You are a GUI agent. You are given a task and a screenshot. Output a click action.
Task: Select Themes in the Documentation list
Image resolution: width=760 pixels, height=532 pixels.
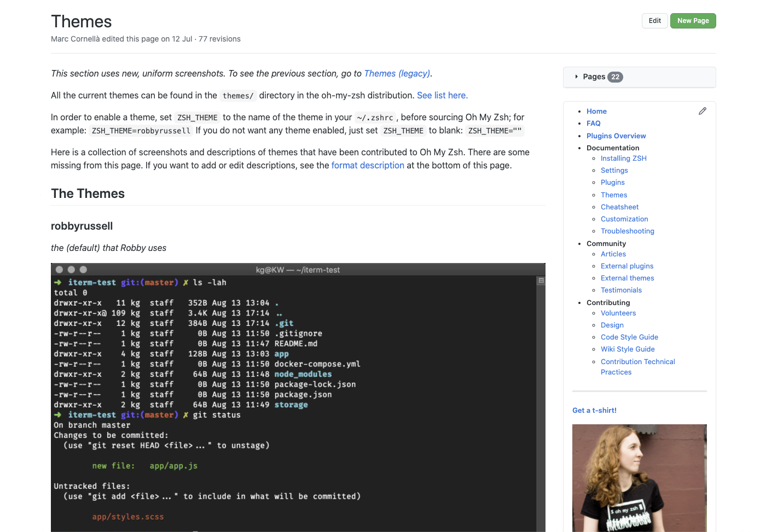[x=614, y=195]
